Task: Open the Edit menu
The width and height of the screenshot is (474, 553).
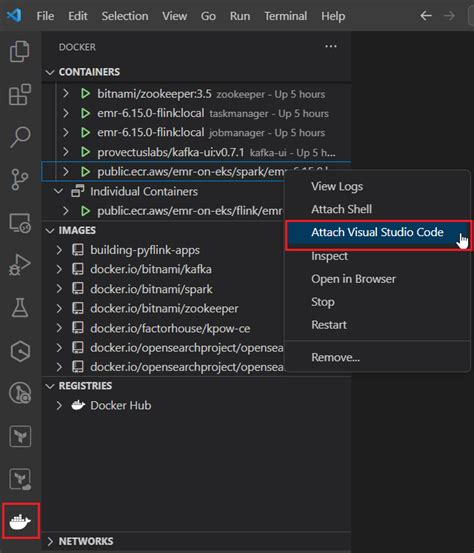Action: tap(78, 16)
